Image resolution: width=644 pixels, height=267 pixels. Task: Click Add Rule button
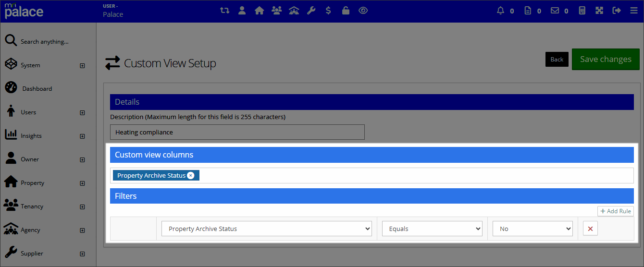pos(616,211)
